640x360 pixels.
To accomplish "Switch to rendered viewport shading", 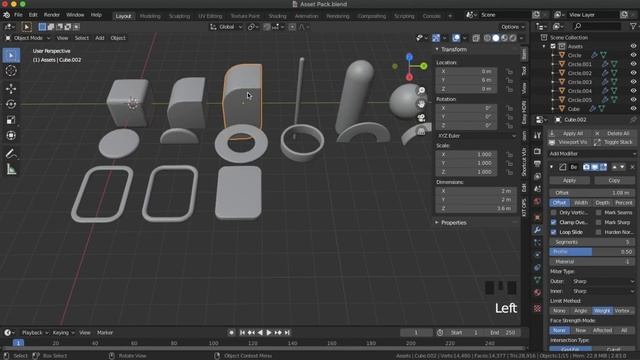I will (513, 38).
